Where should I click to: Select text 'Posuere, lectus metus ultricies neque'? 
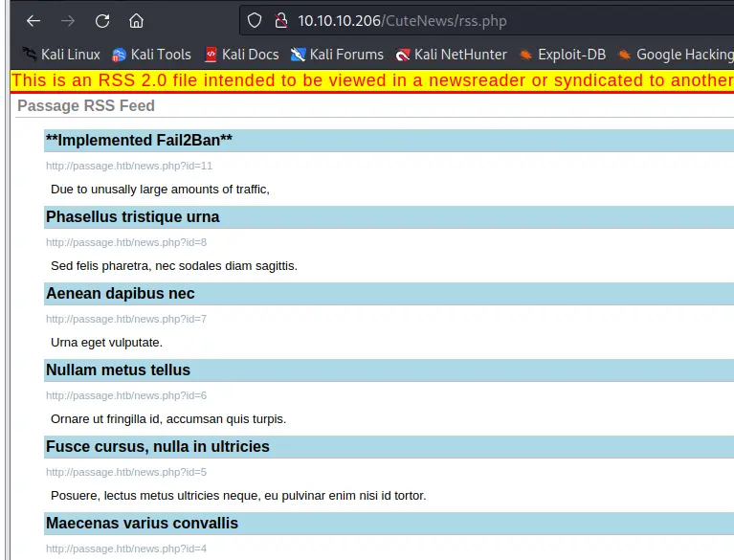pyautogui.click(x=155, y=496)
